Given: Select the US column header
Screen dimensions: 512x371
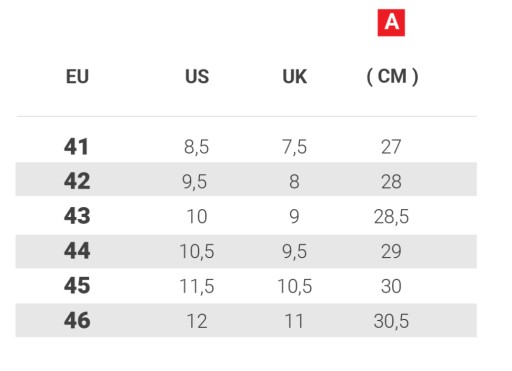Looking at the screenshot, I should click(197, 77).
